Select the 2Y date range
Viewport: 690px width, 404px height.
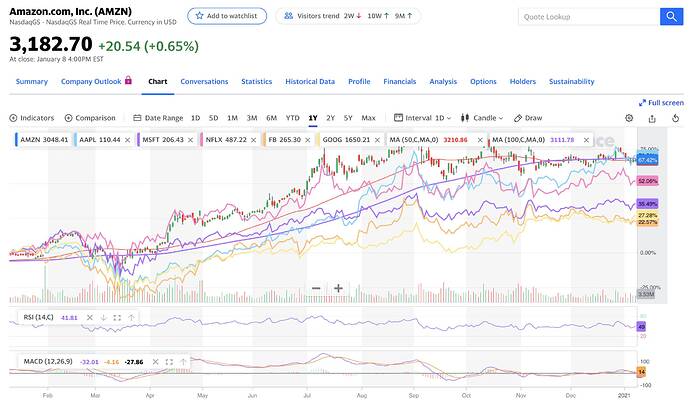pos(330,118)
